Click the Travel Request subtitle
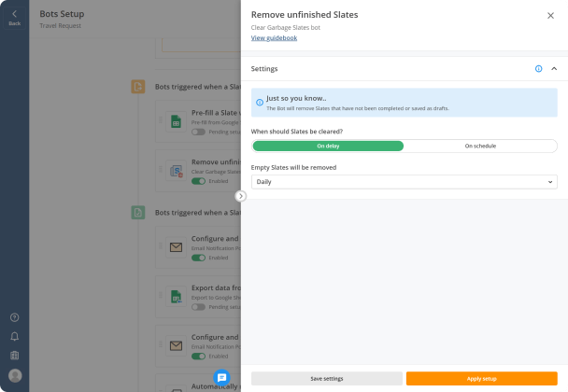 click(60, 26)
